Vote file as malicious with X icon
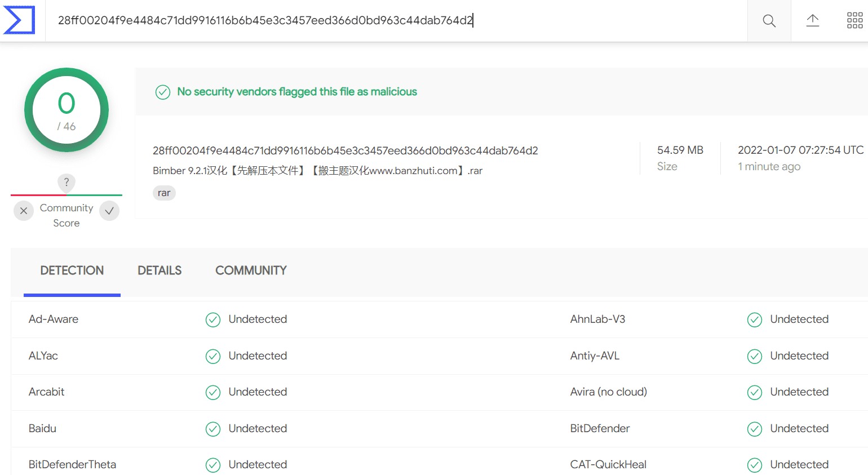The image size is (868, 475). coord(24,211)
